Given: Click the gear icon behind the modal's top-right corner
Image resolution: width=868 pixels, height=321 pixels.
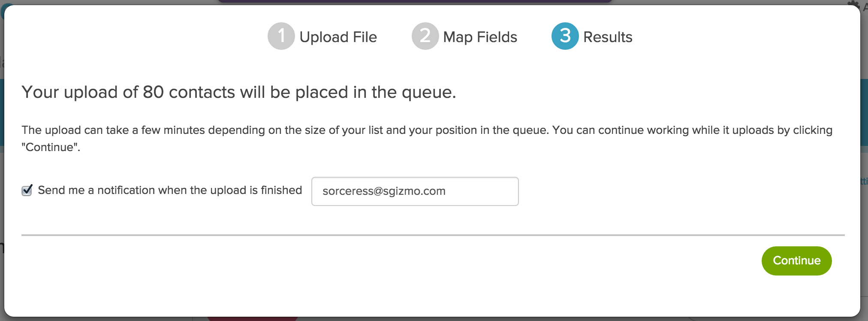Looking at the screenshot, I should (x=853, y=4).
